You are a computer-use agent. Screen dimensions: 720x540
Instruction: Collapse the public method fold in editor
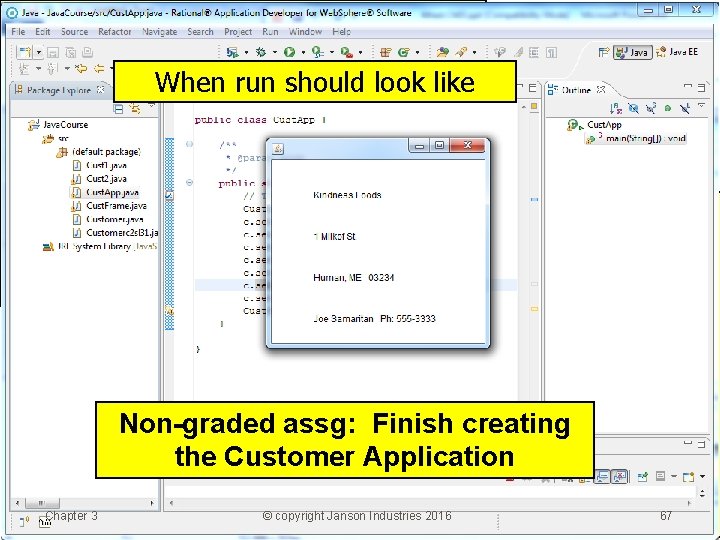tap(189, 183)
